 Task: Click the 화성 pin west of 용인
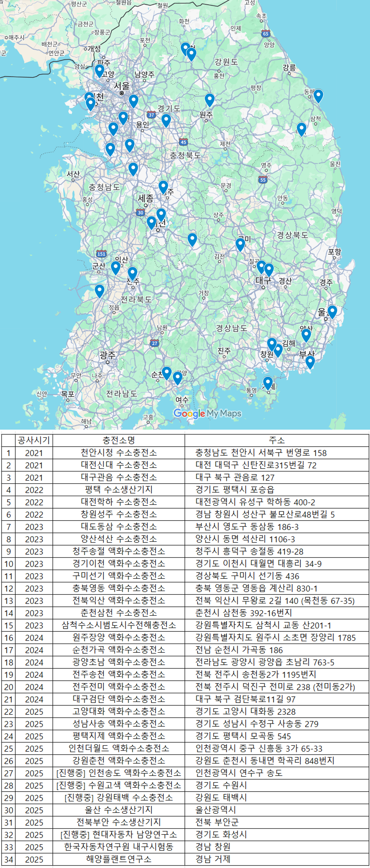click(x=113, y=129)
